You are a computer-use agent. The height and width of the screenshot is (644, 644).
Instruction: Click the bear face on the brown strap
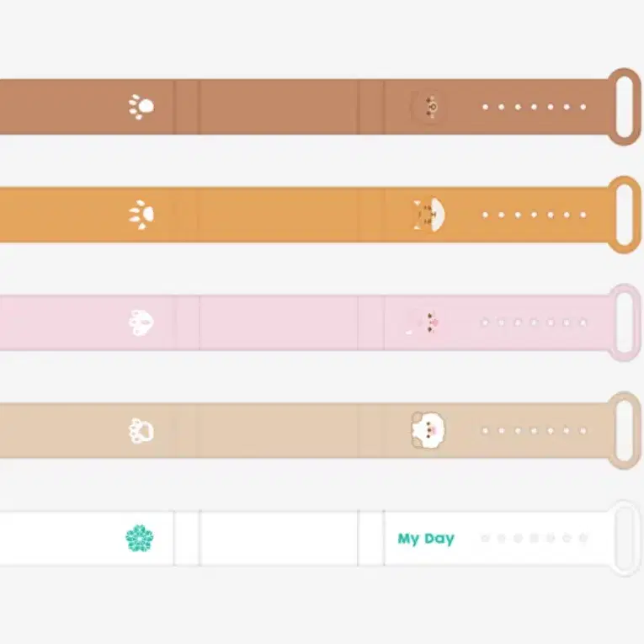pyautogui.click(x=429, y=107)
